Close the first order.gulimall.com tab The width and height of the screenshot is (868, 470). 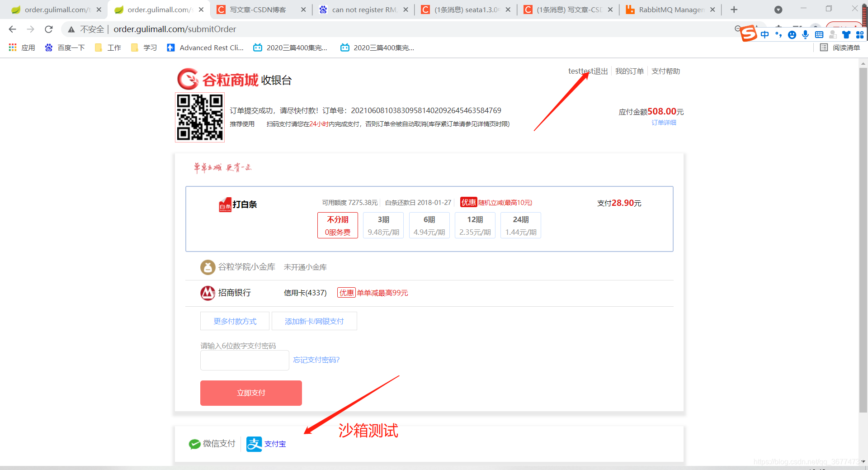click(x=99, y=9)
